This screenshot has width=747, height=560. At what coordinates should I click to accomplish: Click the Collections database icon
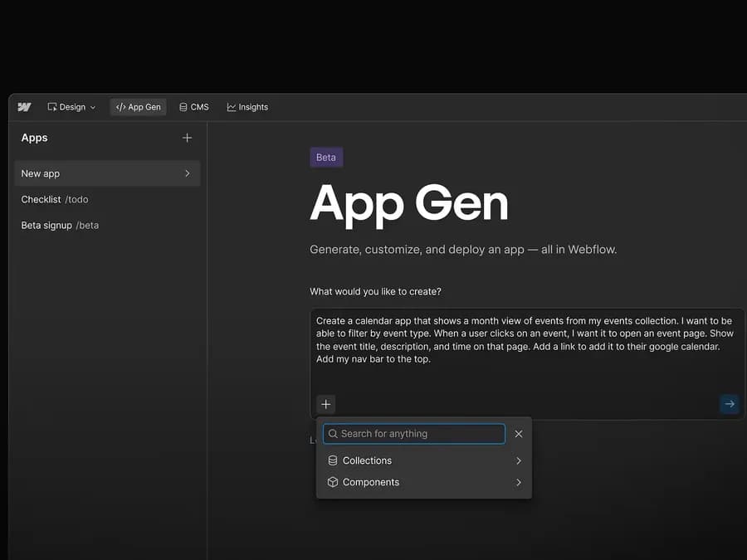(x=333, y=460)
